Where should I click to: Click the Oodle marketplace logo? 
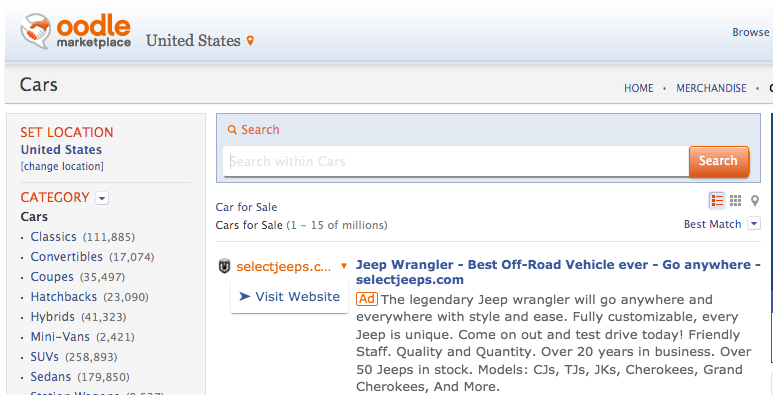(x=76, y=31)
